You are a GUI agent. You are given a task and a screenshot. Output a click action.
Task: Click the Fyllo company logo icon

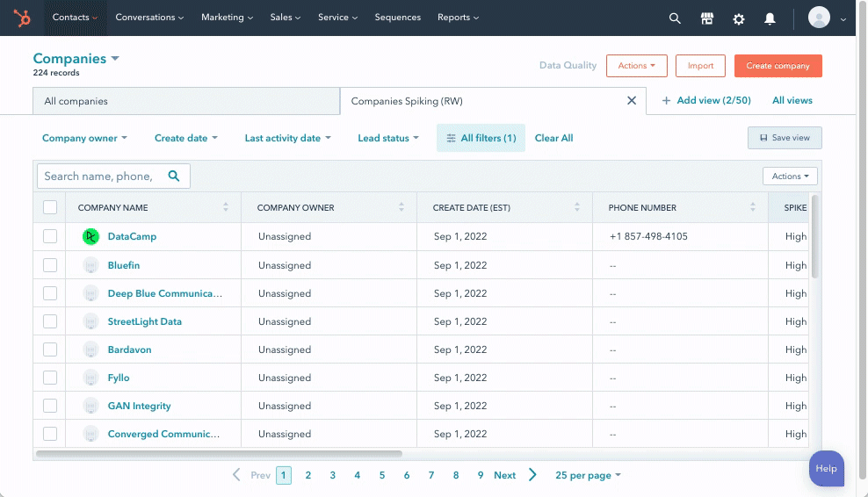[90, 378]
